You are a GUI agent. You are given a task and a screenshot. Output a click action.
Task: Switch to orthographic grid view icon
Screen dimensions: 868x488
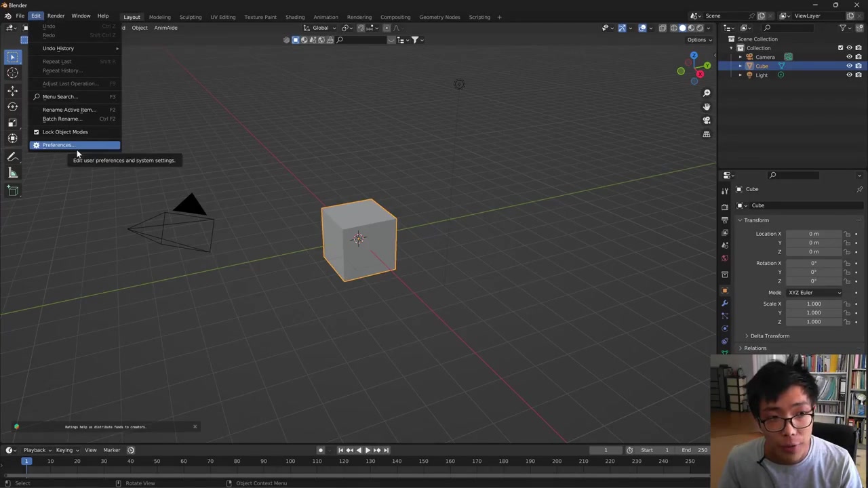point(706,134)
